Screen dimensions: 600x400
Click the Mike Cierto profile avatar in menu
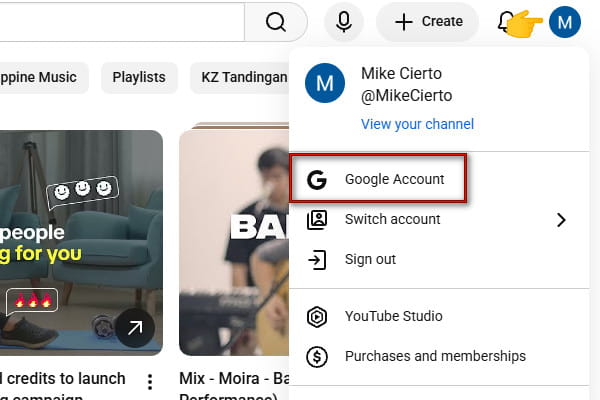pyautogui.click(x=324, y=83)
